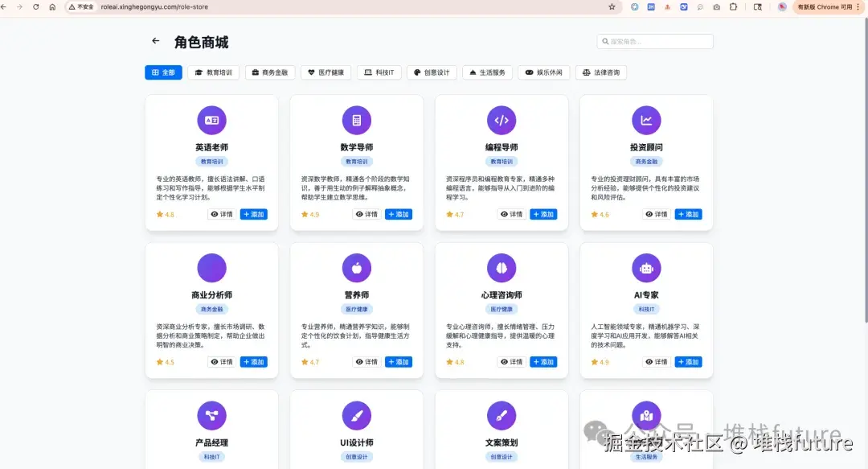This screenshot has height=469, width=868.
Task: Click 添加 on the AI专家 card
Action: pyautogui.click(x=689, y=362)
